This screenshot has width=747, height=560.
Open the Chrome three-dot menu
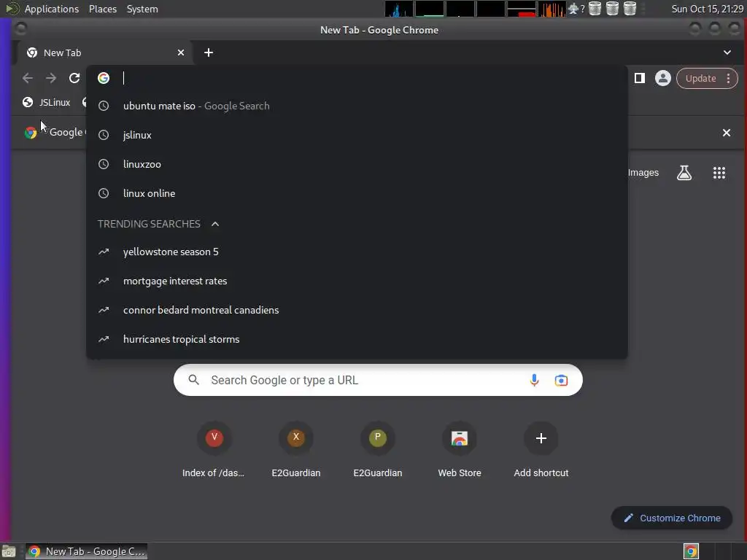729,79
